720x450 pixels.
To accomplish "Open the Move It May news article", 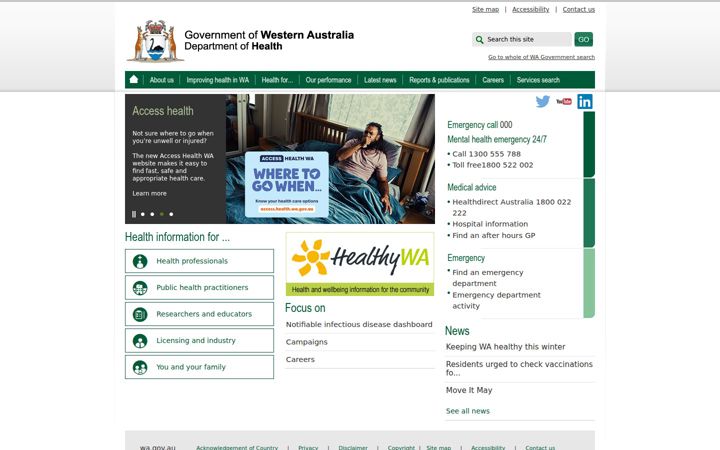I will [469, 390].
